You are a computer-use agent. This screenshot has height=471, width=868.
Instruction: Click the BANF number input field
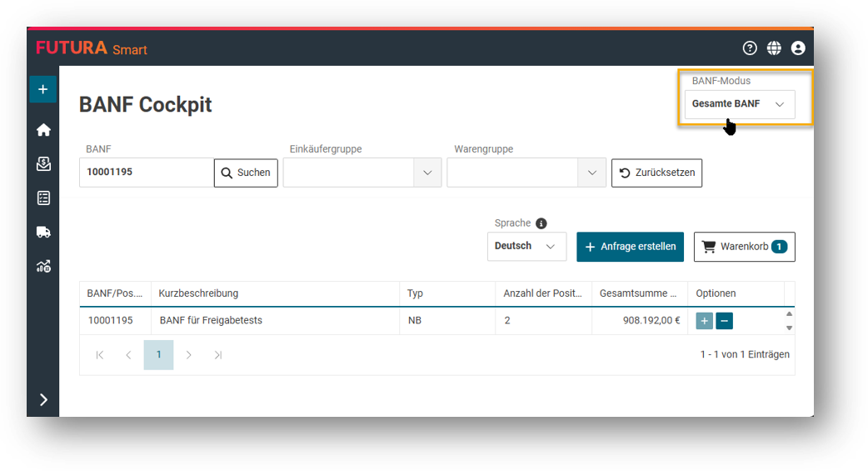point(147,173)
